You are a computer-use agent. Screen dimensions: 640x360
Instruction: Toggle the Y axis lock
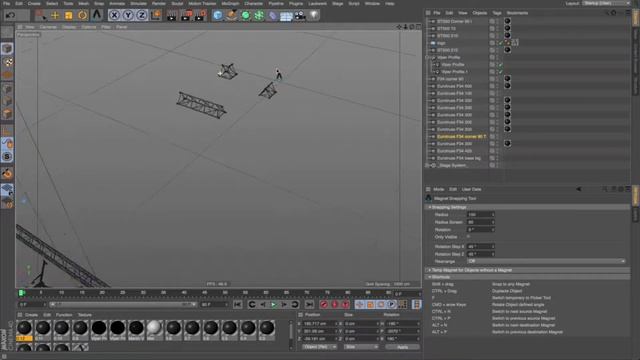[128, 16]
